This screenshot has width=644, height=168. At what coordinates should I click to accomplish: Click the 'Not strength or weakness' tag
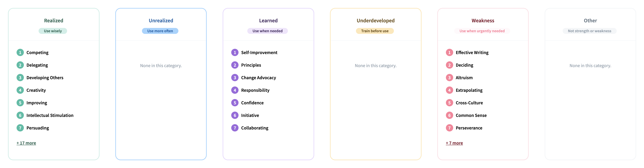590,31
